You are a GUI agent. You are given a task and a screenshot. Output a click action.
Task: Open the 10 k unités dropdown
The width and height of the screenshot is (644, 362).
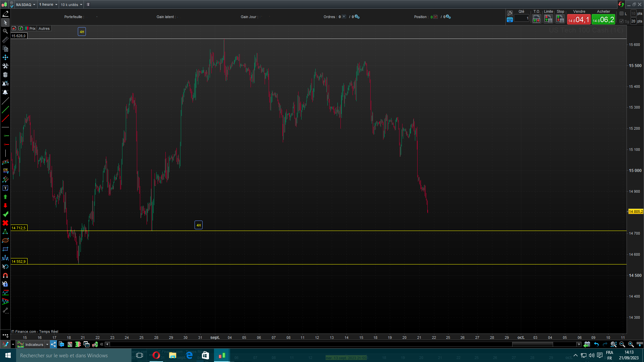[71, 4]
